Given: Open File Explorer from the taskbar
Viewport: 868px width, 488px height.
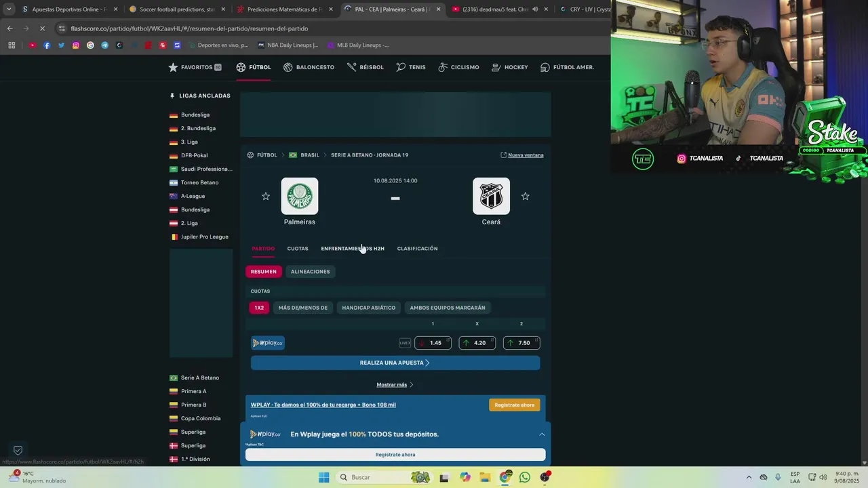Looking at the screenshot, I should [x=485, y=477].
